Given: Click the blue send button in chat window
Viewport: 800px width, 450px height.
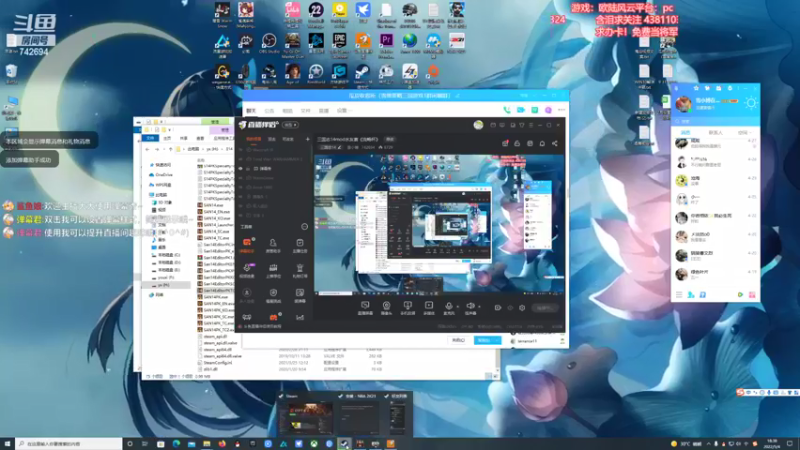Looking at the screenshot, I should point(484,340).
